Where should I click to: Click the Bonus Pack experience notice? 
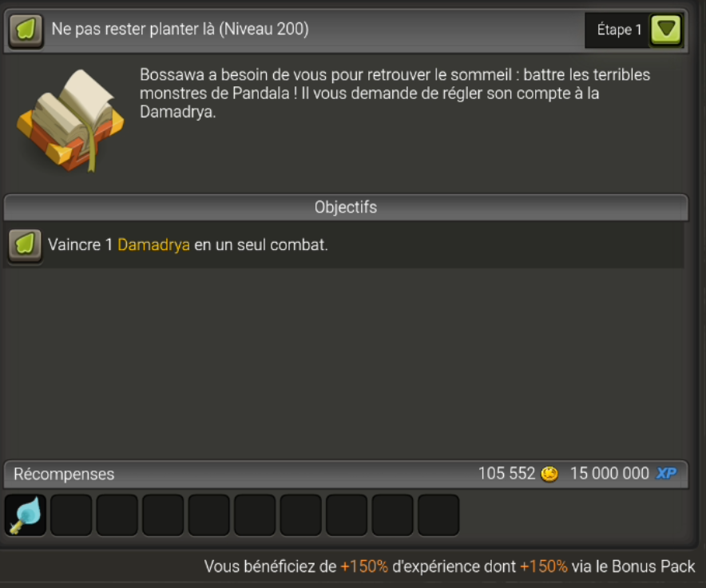click(x=450, y=566)
